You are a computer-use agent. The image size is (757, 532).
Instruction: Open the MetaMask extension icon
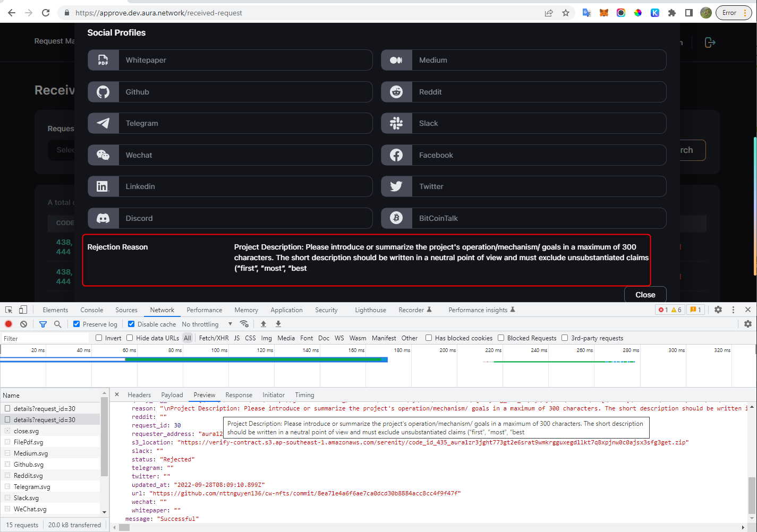(604, 12)
